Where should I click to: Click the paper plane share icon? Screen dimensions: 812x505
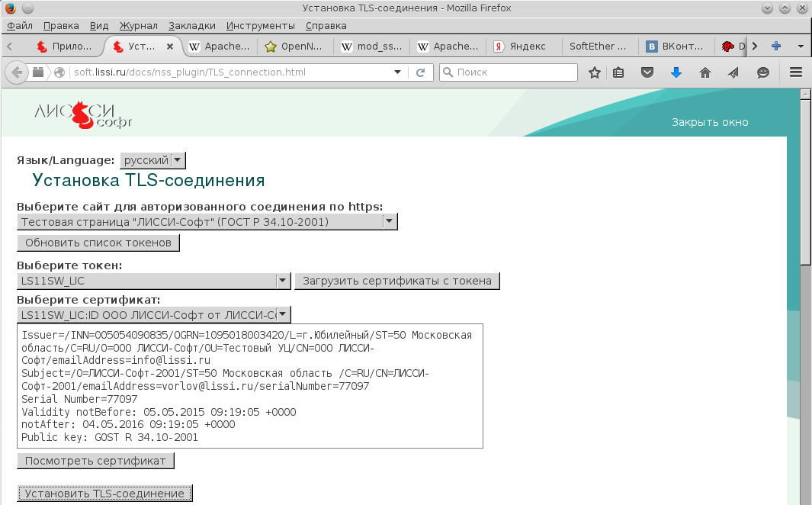733,72
